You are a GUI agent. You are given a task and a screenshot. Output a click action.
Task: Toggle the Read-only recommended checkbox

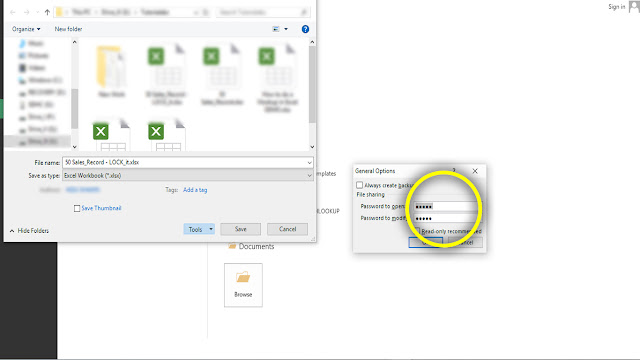point(417,231)
